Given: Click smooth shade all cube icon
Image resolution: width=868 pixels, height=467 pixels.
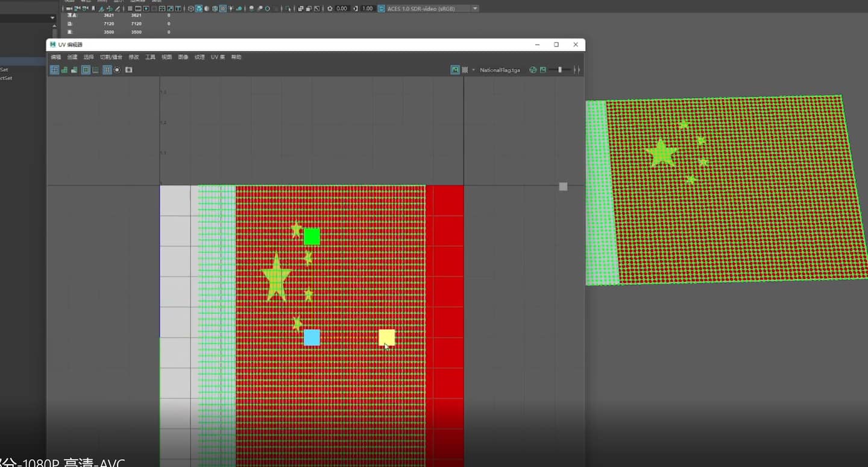Looking at the screenshot, I should pos(199,8).
